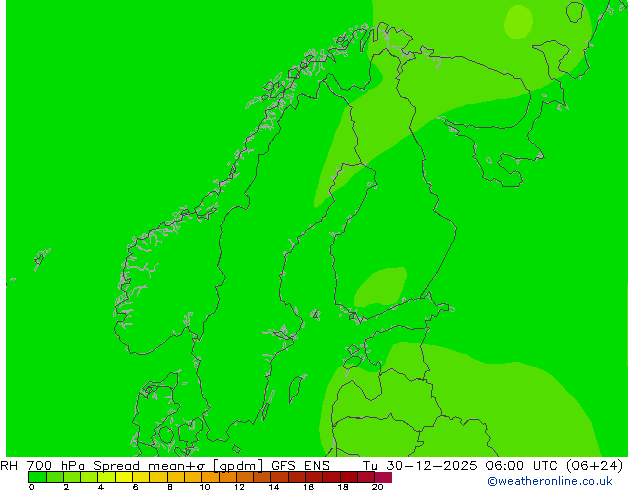634x490 pixels.
Task: Click the red legend swatch above label 16
Action: coord(314,477)
